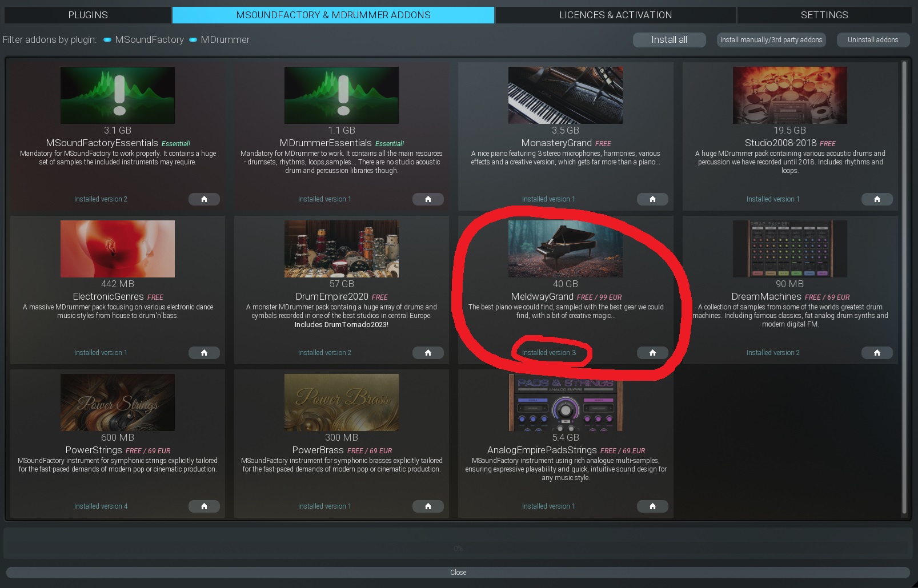Toggle the MDrummer plugin filter
Screen dimensions: 918x588
click(219, 39)
